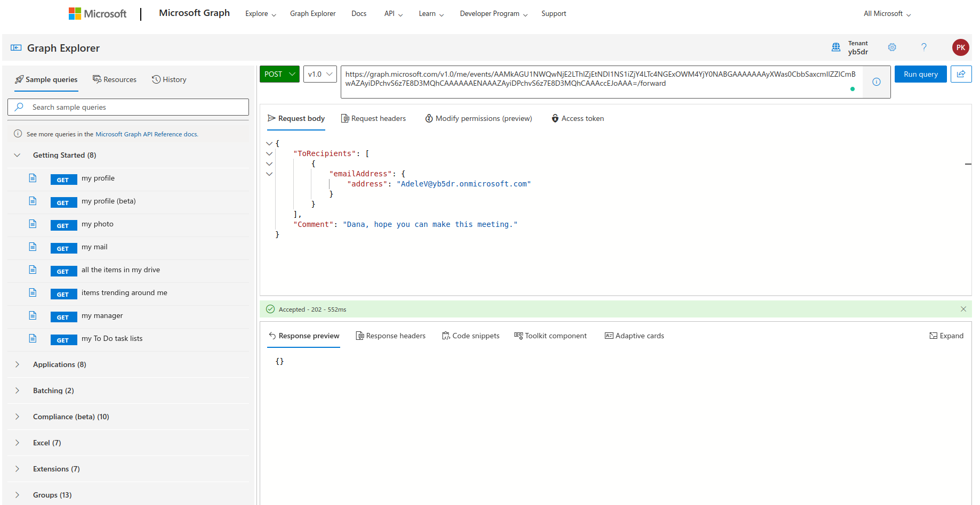This screenshot has width=980, height=505.
Task: Fold the ToRecipients array in editor
Action: 269,153
